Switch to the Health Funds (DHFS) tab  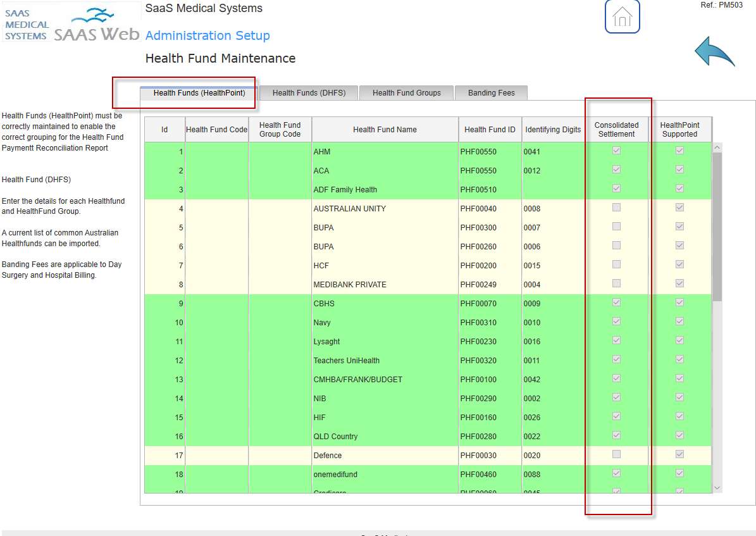[309, 92]
